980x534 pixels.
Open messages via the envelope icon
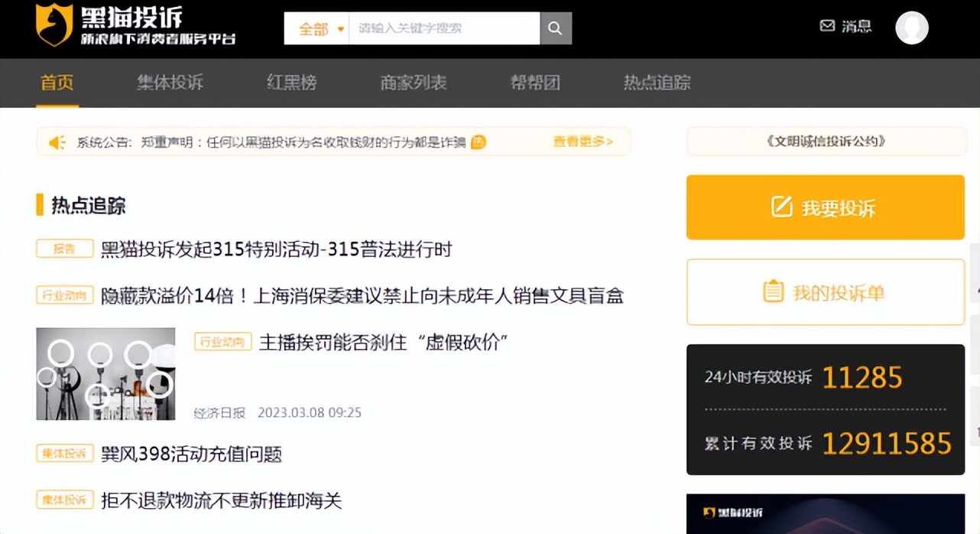[827, 25]
